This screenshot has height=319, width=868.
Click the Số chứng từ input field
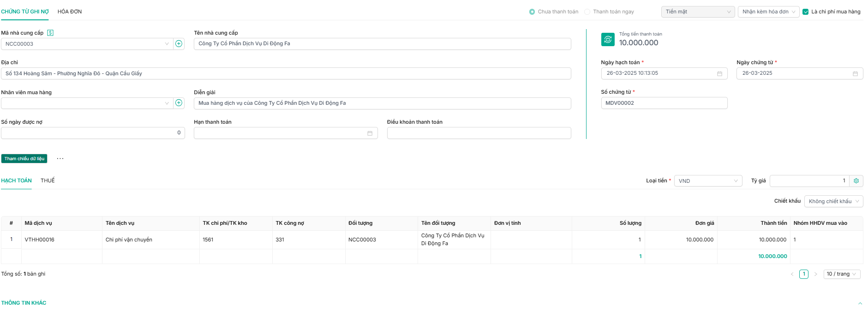(x=664, y=103)
